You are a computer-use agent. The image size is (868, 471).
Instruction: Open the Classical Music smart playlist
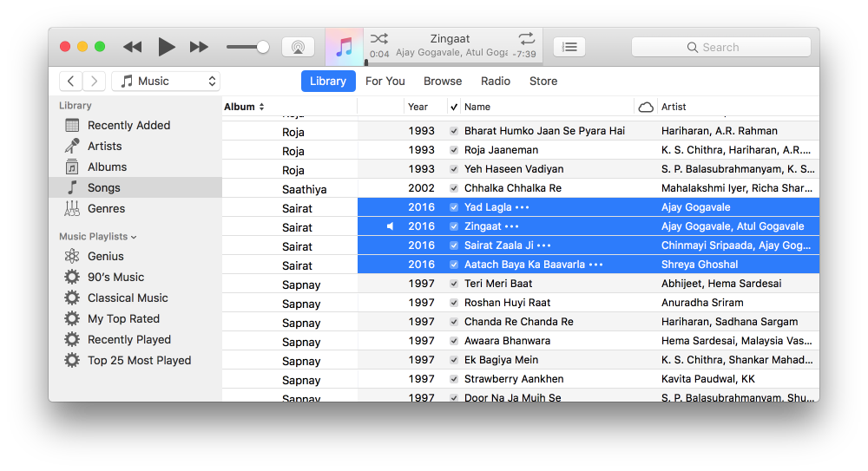[x=135, y=298]
